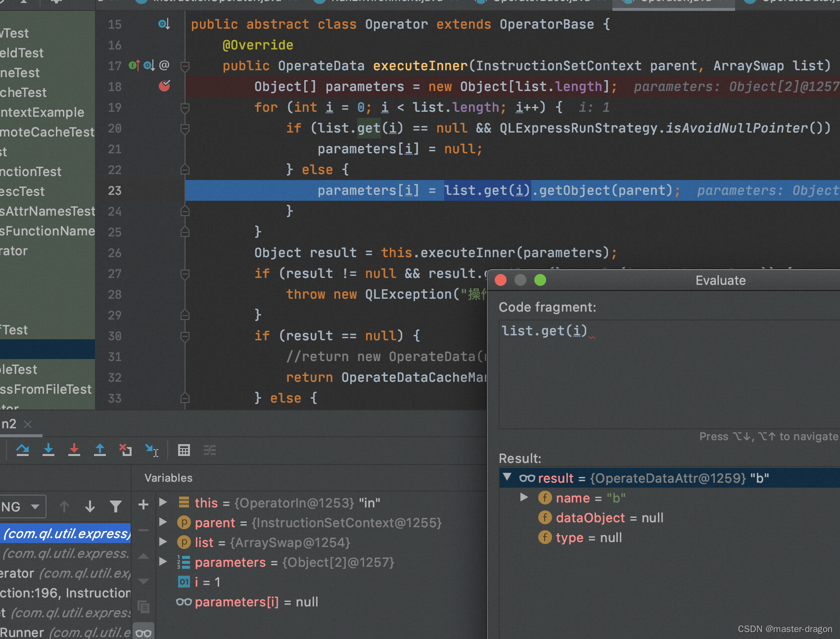The height and width of the screenshot is (639, 840).
Task: Move watch up in Variables sidebar
Action: point(143,556)
